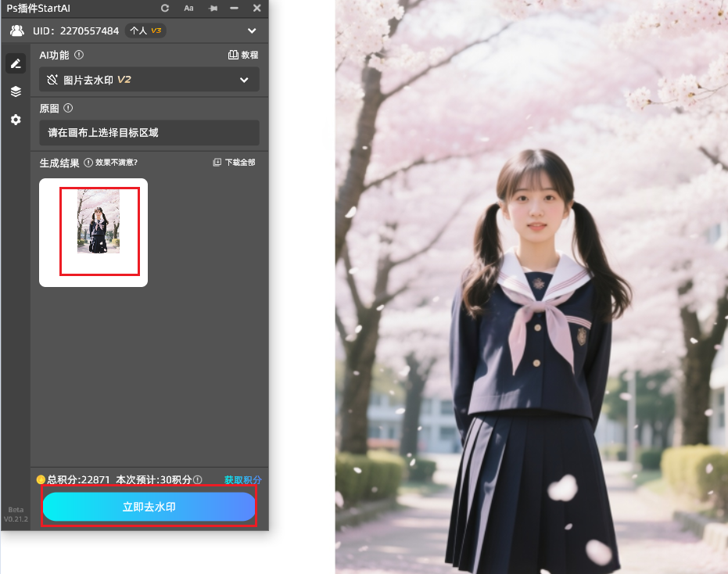Select the edit pencil sidebar tab
The image size is (728, 574).
point(16,63)
